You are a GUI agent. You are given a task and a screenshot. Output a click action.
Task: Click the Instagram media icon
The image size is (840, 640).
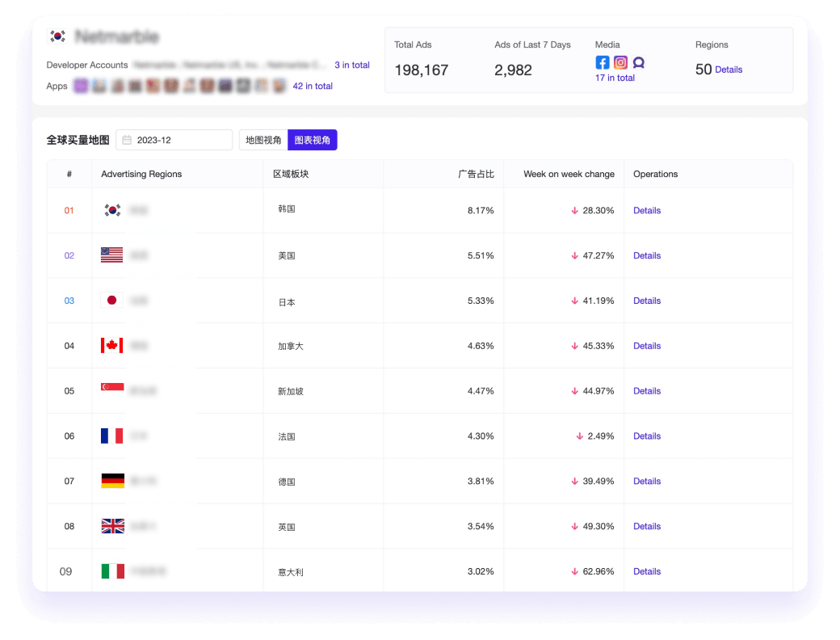click(x=620, y=62)
